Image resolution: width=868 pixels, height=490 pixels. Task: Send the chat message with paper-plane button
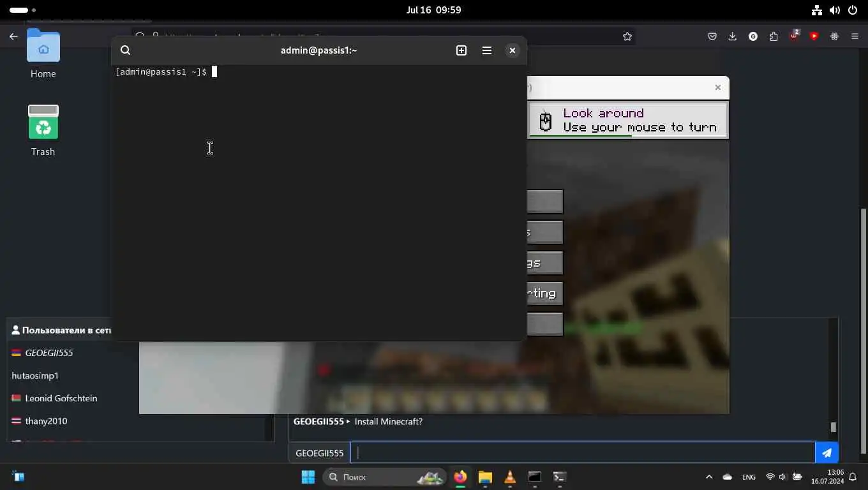827,453
